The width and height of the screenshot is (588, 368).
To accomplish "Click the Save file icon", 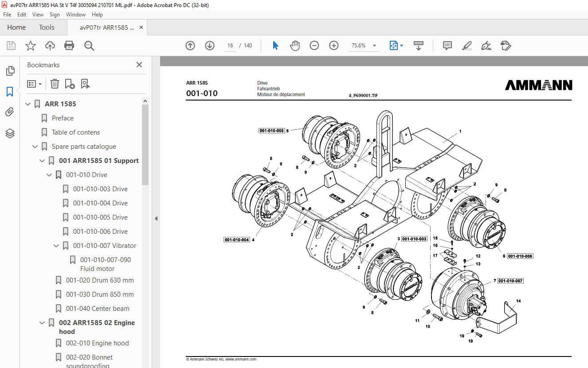I will (x=11, y=46).
